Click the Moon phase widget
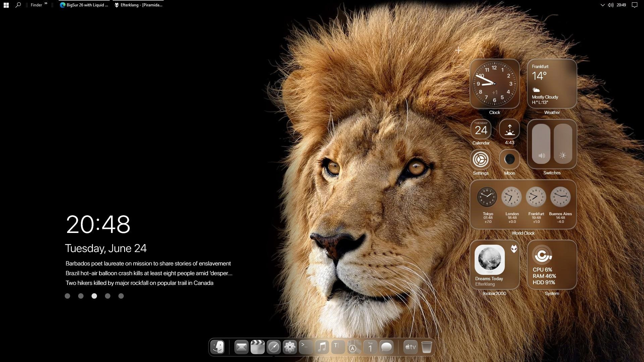 [509, 159]
